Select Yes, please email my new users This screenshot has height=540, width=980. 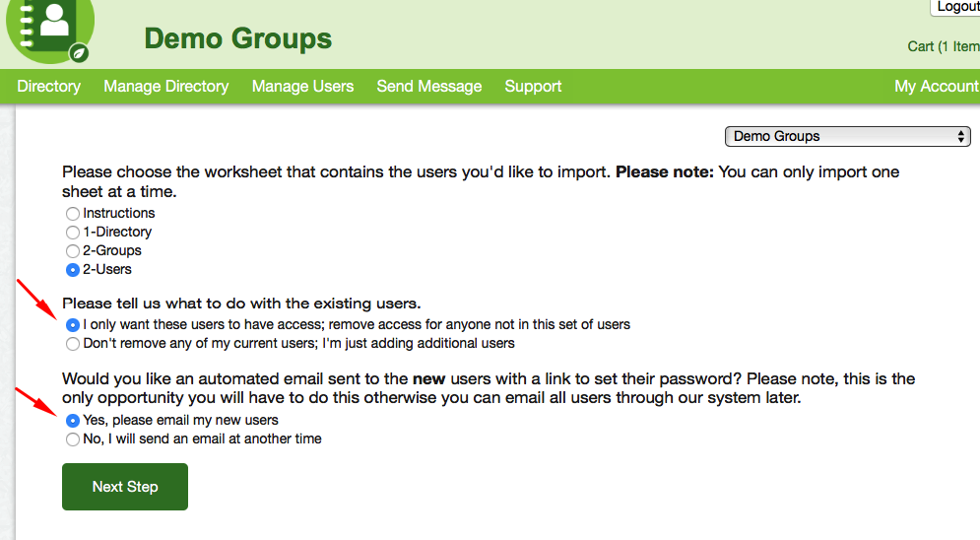(x=73, y=420)
